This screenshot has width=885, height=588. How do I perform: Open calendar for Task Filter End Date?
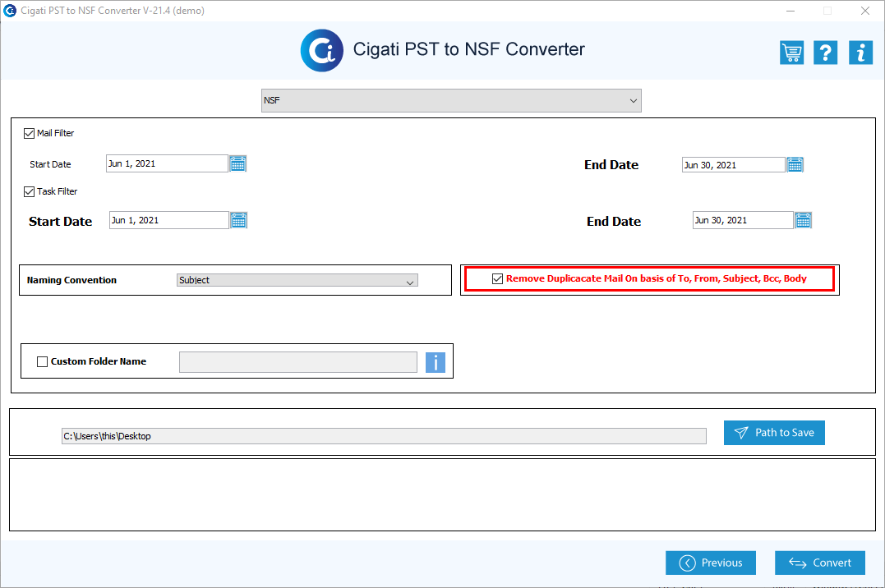tap(803, 220)
